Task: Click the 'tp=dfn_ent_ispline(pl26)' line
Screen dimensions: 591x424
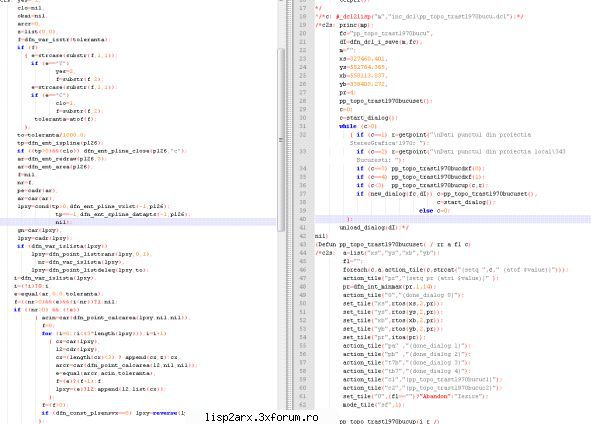Action: click(60, 143)
